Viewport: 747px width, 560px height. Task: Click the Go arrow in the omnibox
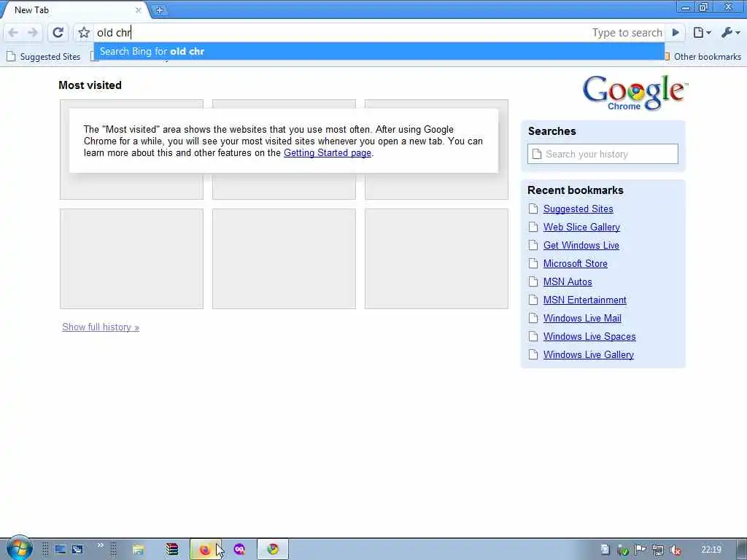tap(676, 33)
